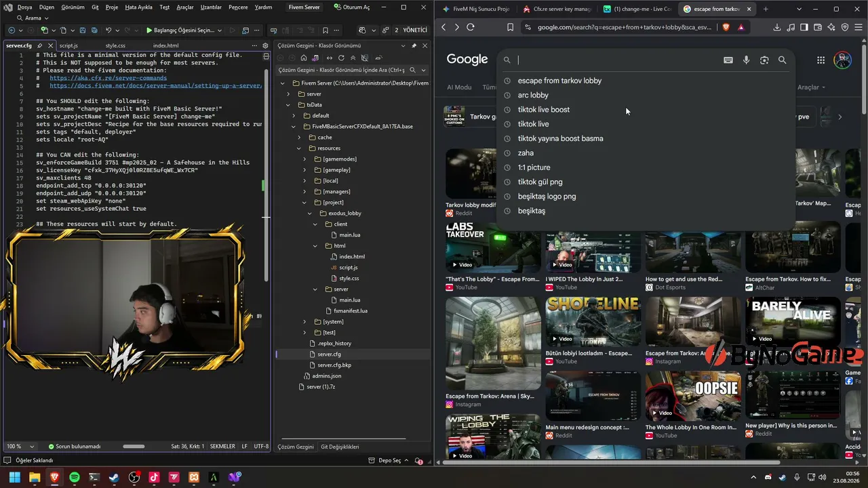Screen dimensions: 868x488
Task: Open the browser hamburger menu
Action: (858, 27)
